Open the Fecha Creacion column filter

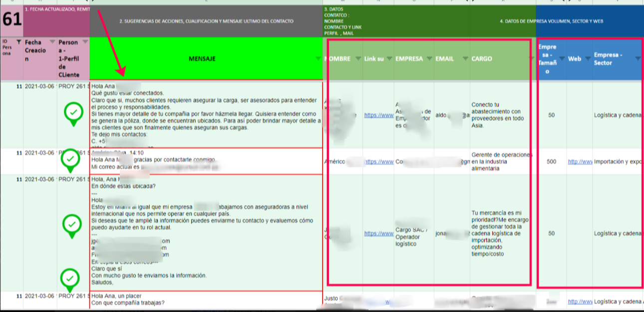tap(52, 41)
